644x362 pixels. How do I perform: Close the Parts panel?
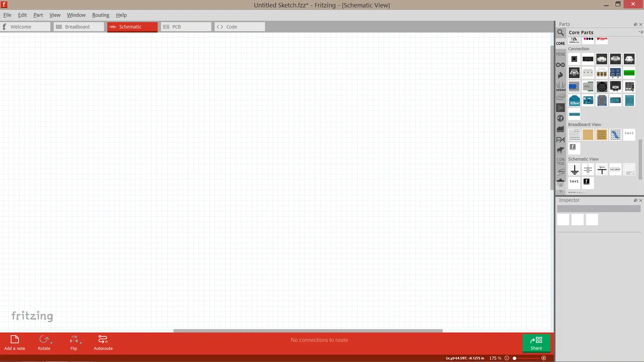640,24
